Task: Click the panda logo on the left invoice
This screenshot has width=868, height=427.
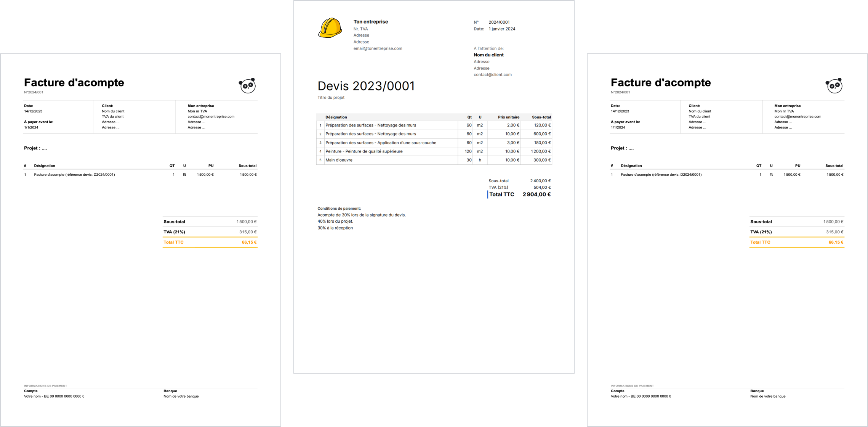Action: tap(247, 85)
